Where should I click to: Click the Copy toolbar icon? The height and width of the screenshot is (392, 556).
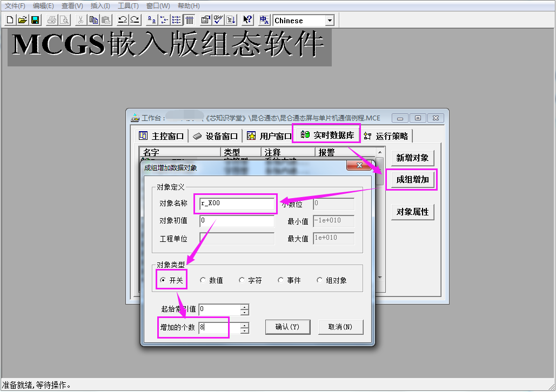pos(93,20)
